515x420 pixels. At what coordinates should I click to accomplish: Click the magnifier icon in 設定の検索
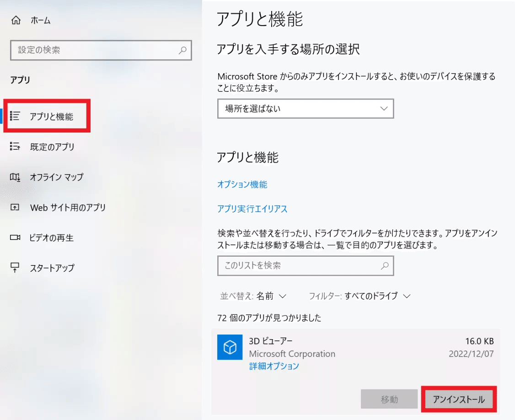pyautogui.click(x=182, y=50)
